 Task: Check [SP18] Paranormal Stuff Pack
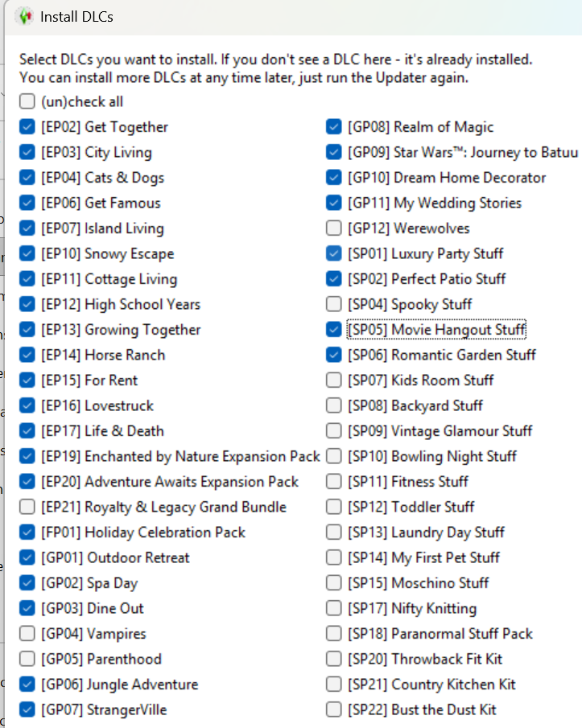[333, 633]
